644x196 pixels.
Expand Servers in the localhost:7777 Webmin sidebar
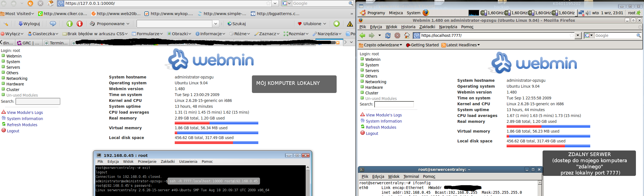click(372, 71)
